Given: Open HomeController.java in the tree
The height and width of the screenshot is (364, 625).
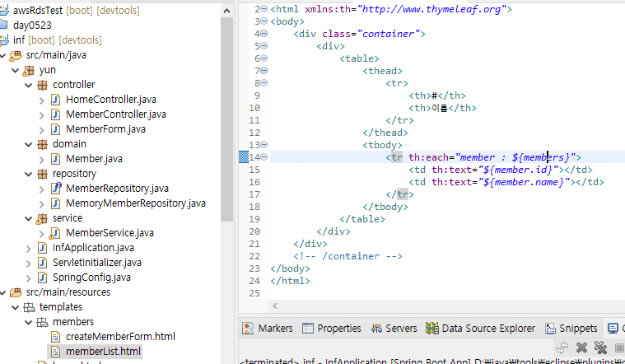Looking at the screenshot, I should pyautogui.click(x=111, y=100).
